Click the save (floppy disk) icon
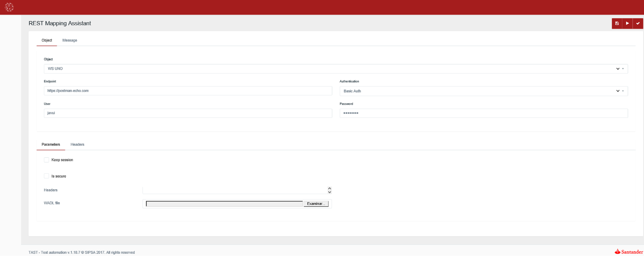 [617, 23]
